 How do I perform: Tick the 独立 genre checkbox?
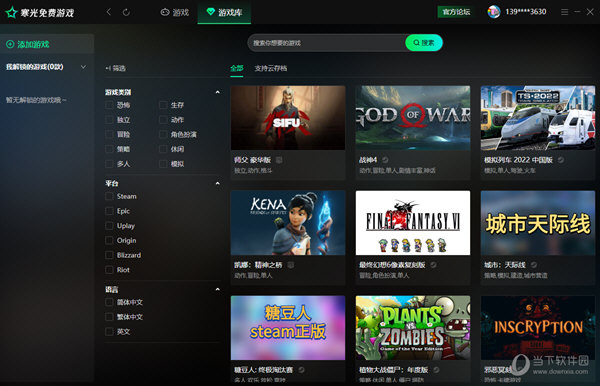pos(109,120)
